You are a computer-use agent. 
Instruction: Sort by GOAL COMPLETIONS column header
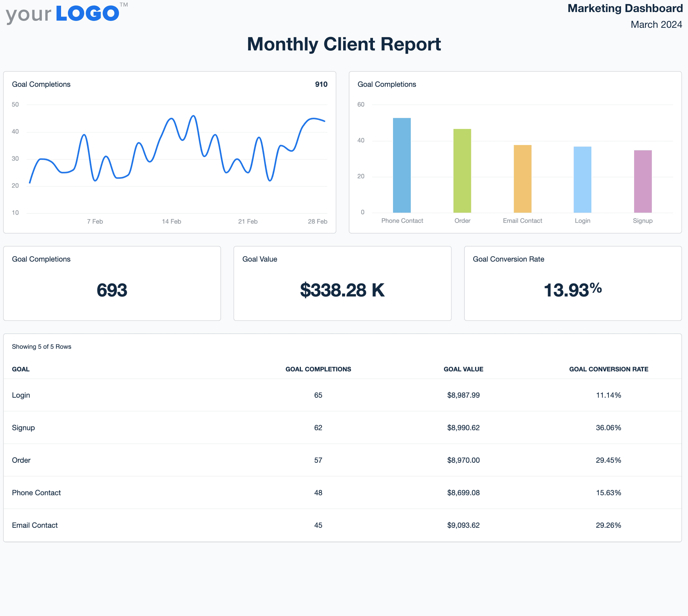click(x=318, y=369)
